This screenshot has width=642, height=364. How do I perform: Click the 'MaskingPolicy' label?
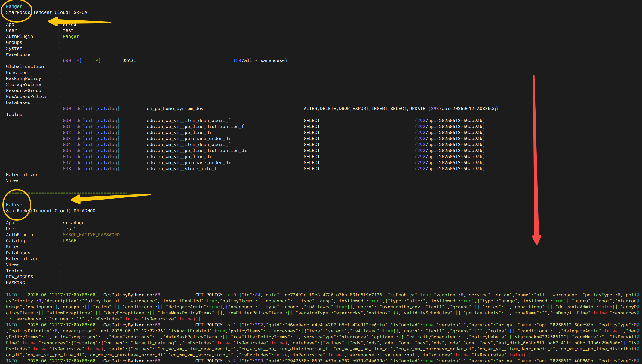click(23, 78)
